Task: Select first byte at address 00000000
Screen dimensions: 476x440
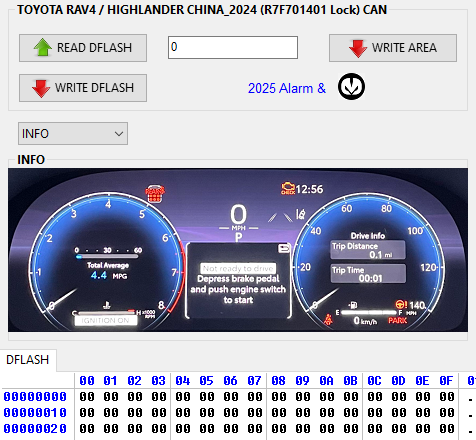Action: (87, 397)
